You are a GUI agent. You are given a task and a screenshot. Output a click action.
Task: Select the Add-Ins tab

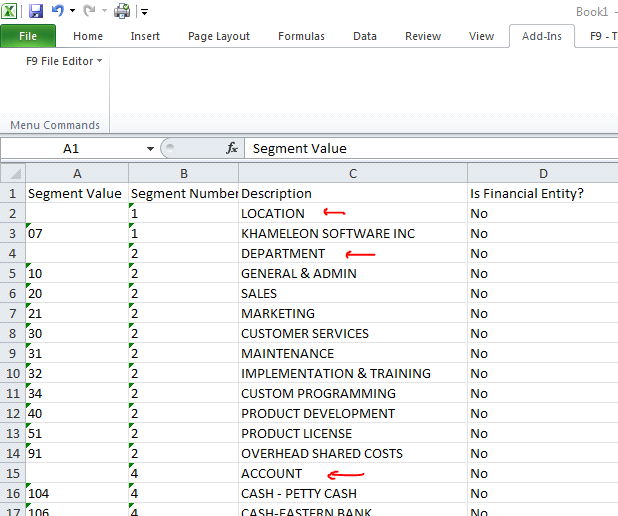click(542, 36)
